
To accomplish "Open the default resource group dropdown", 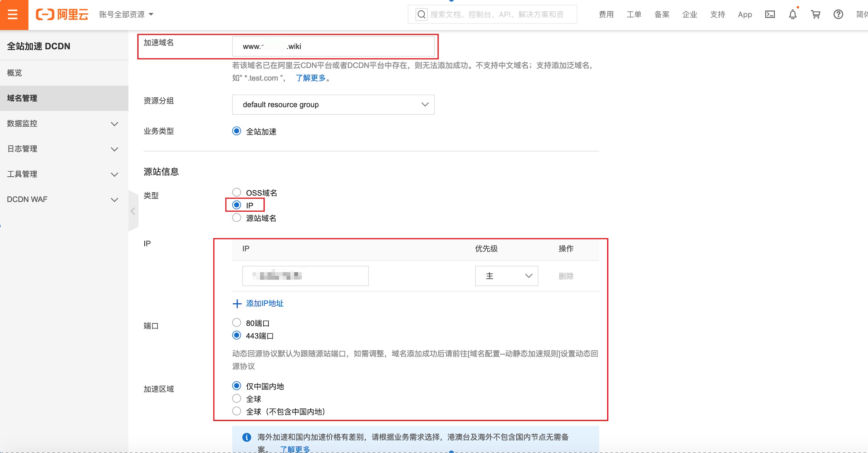I will coord(333,105).
